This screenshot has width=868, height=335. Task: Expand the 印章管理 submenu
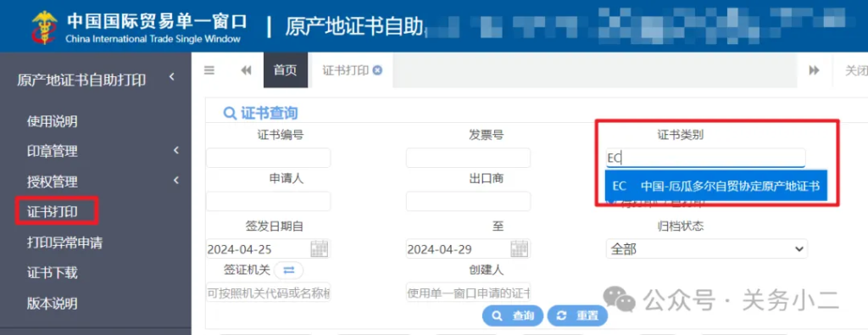coord(176,150)
